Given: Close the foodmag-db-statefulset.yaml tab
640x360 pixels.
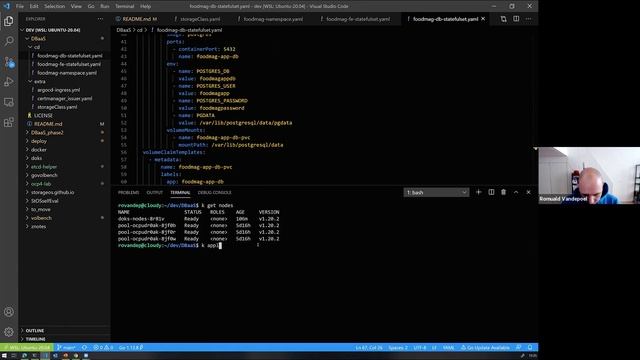Looking at the screenshot, I should (x=483, y=19).
